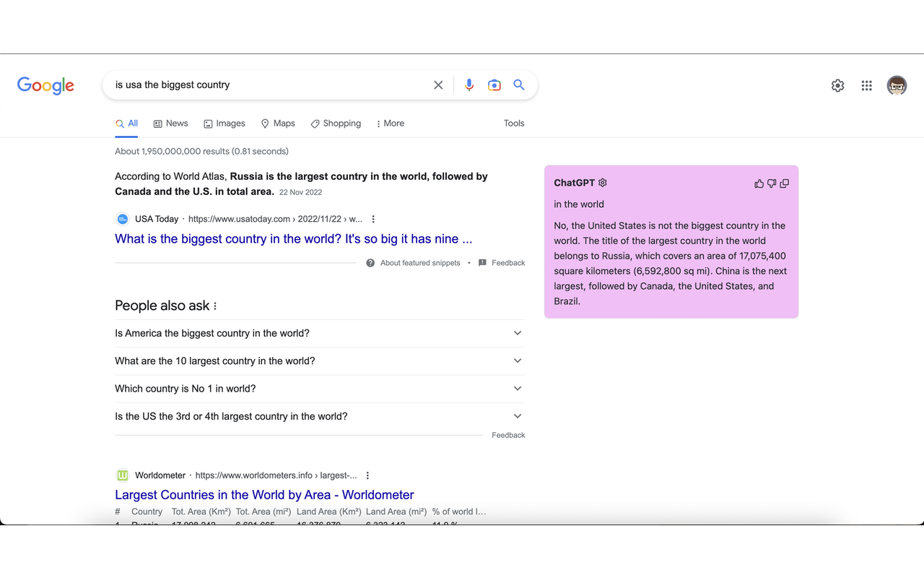Open Google settings gear icon
The width and height of the screenshot is (924, 578).
point(837,86)
